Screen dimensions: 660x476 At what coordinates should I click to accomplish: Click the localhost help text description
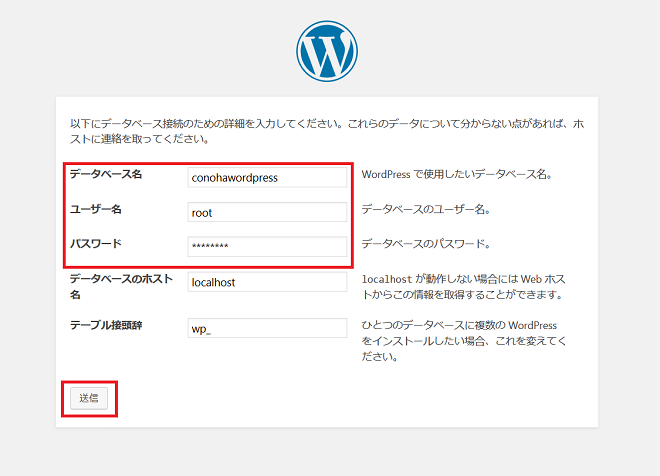[463, 287]
